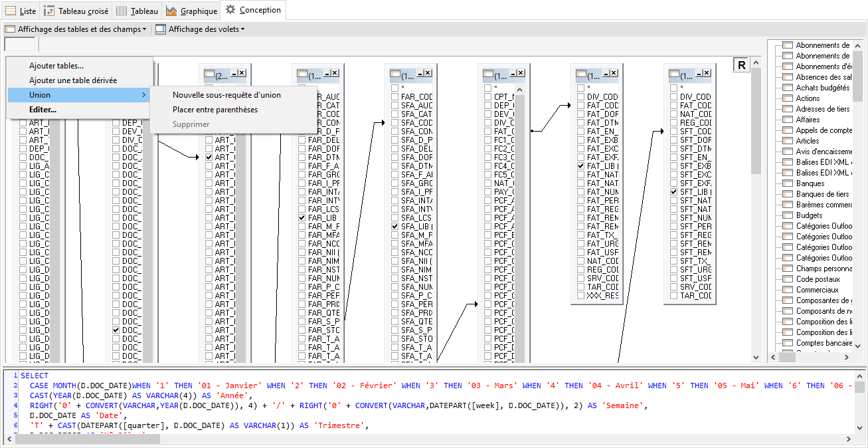Check the CPT_ field checkbox

(488, 96)
